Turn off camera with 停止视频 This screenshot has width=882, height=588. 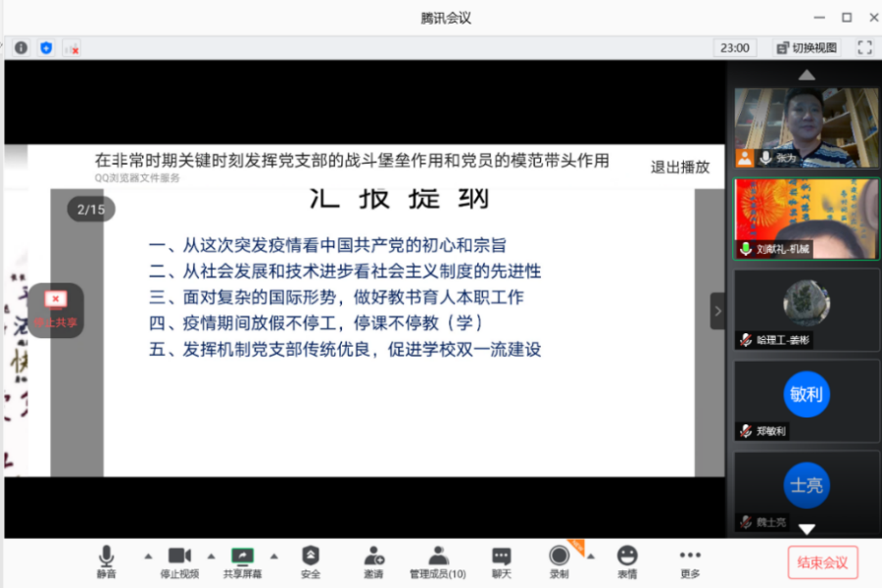coord(179,562)
